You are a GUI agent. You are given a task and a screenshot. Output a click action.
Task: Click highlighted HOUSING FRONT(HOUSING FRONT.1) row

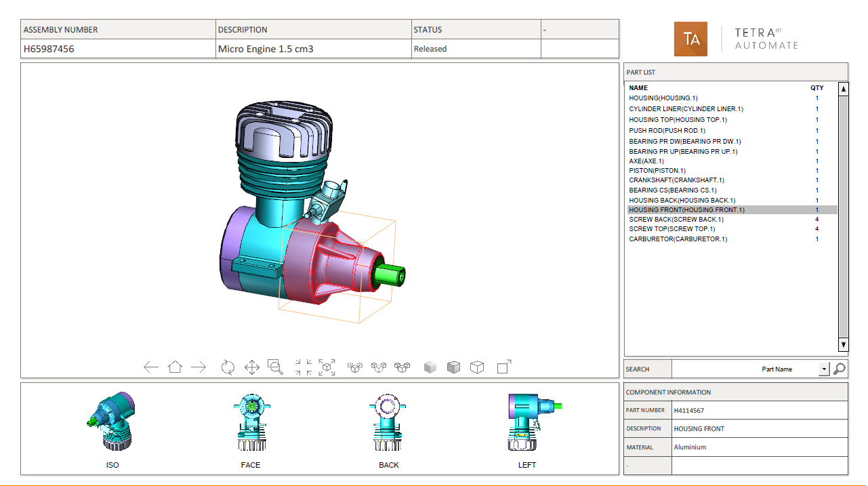point(732,210)
